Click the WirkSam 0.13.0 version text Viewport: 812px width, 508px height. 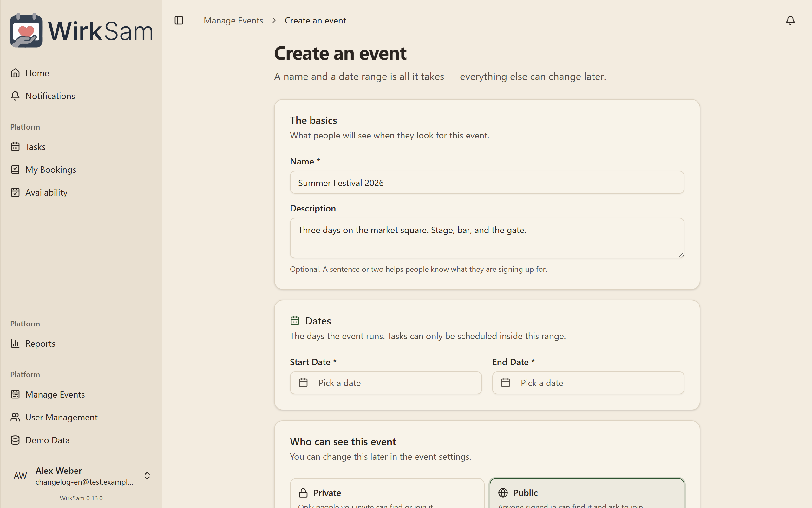click(x=81, y=498)
